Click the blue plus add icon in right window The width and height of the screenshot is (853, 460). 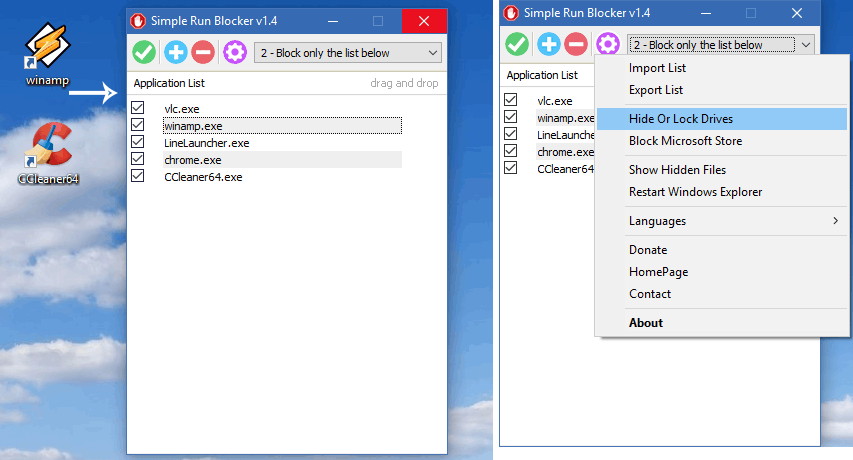pyautogui.click(x=549, y=44)
